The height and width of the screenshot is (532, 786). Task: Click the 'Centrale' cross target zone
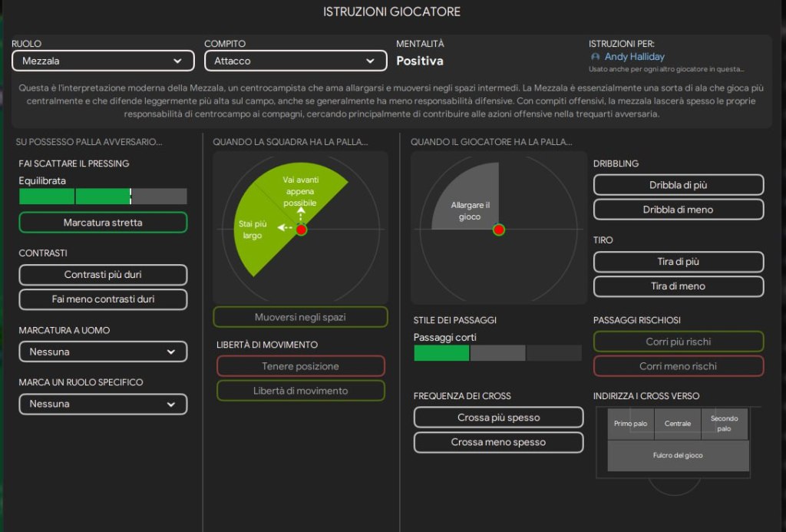(x=678, y=424)
